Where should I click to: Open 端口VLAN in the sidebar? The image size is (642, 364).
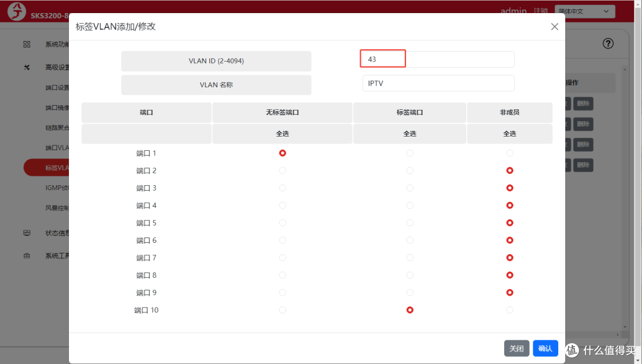[x=57, y=148]
